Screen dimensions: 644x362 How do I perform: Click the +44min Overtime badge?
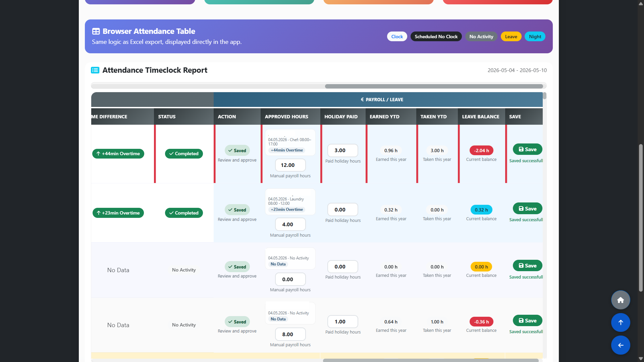[118, 154]
